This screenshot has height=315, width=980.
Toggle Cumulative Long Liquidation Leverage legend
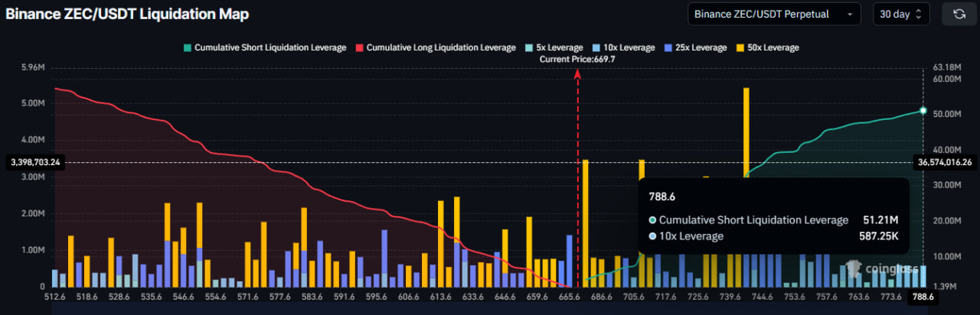(x=436, y=47)
